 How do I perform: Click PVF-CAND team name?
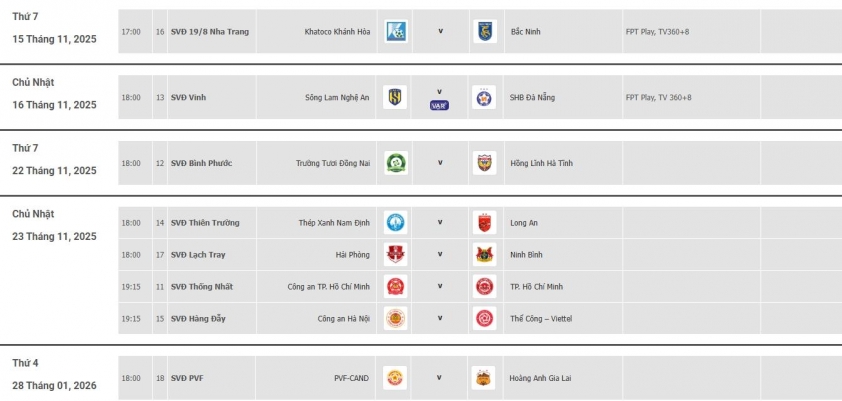point(351,379)
